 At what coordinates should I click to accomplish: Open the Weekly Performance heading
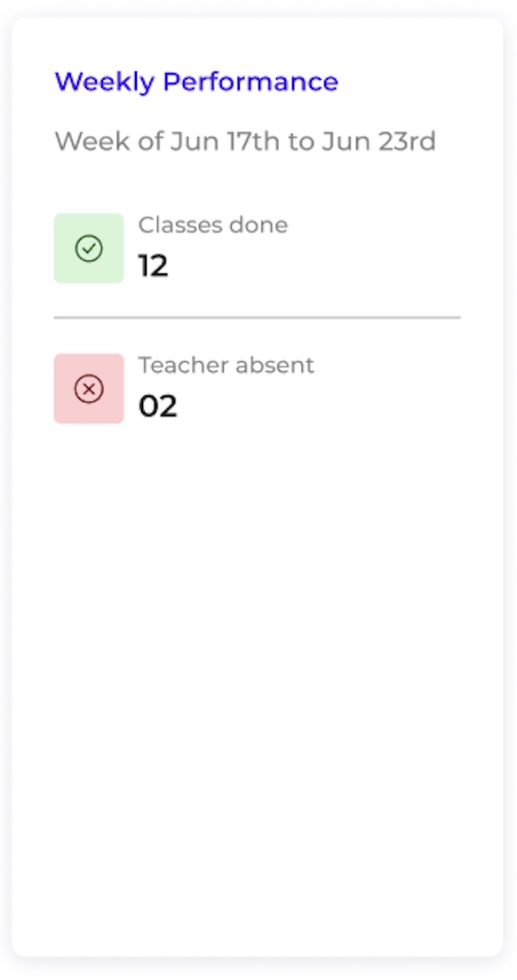point(196,82)
